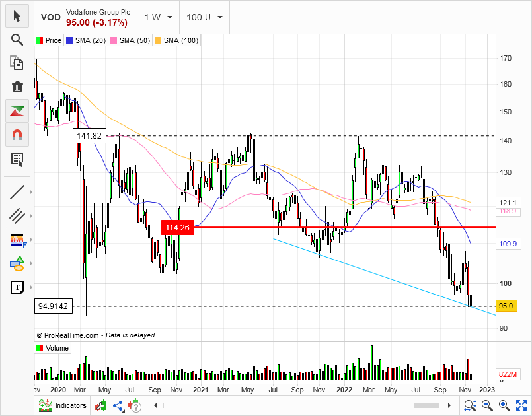Click the zoom-to-fit magnifier with arrows
Viewport: 532px width, 416px height.
(471, 405)
